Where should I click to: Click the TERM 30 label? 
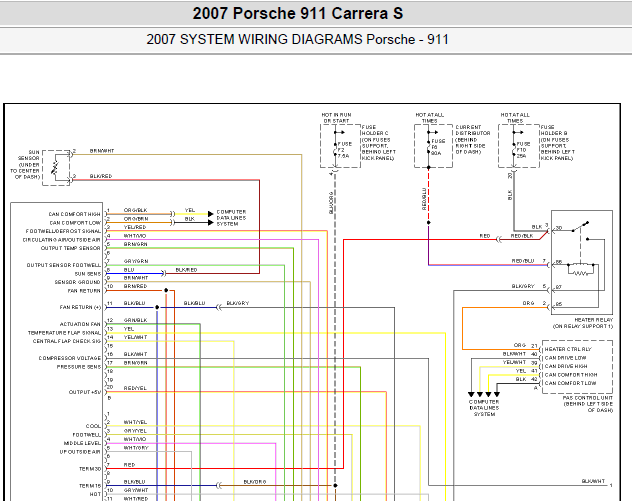coord(90,469)
